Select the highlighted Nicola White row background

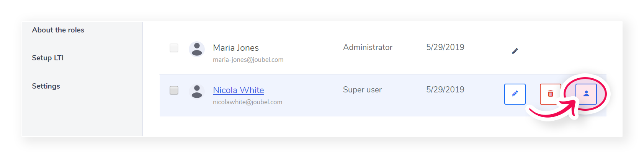(x=383, y=95)
